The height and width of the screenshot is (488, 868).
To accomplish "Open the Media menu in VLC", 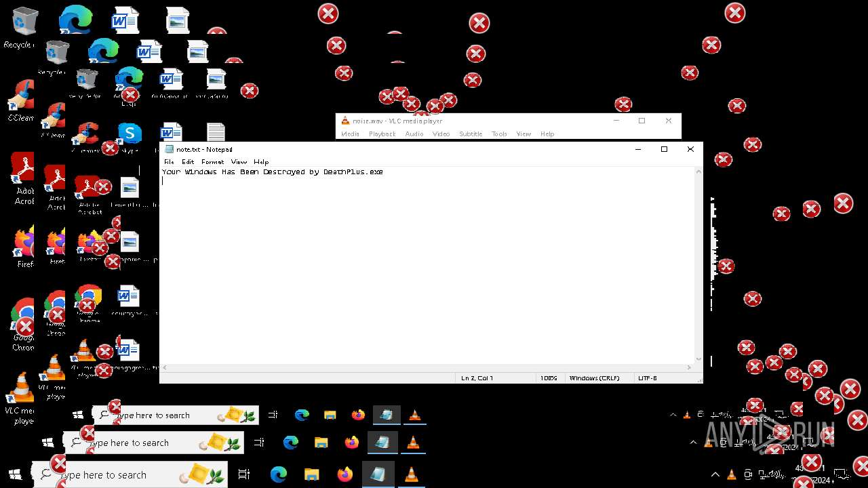I will tap(350, 134).
